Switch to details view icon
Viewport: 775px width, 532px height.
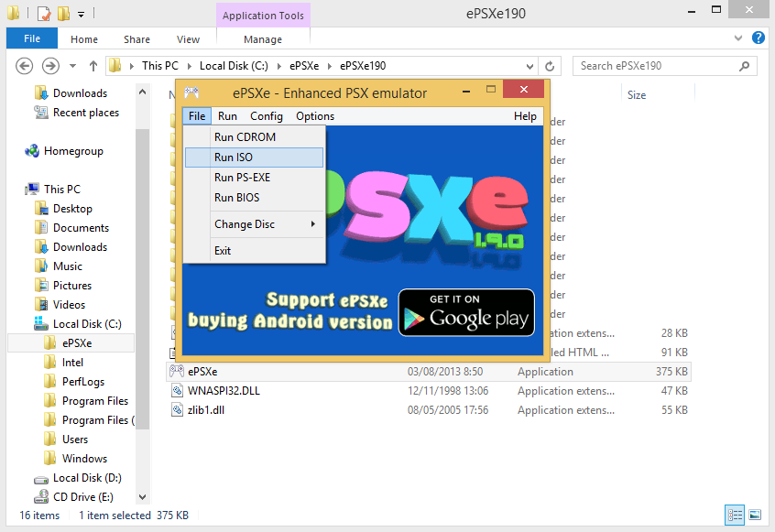[x=735, y=516]
